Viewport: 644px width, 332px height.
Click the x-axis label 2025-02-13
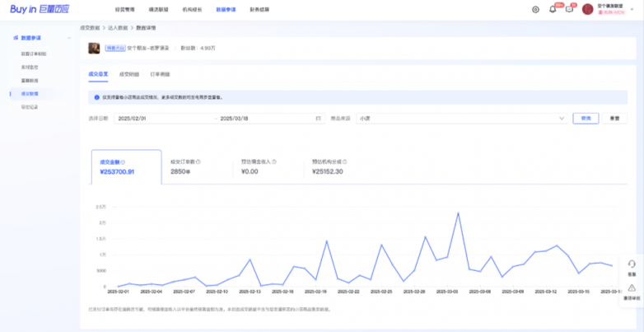coord(250,292)
